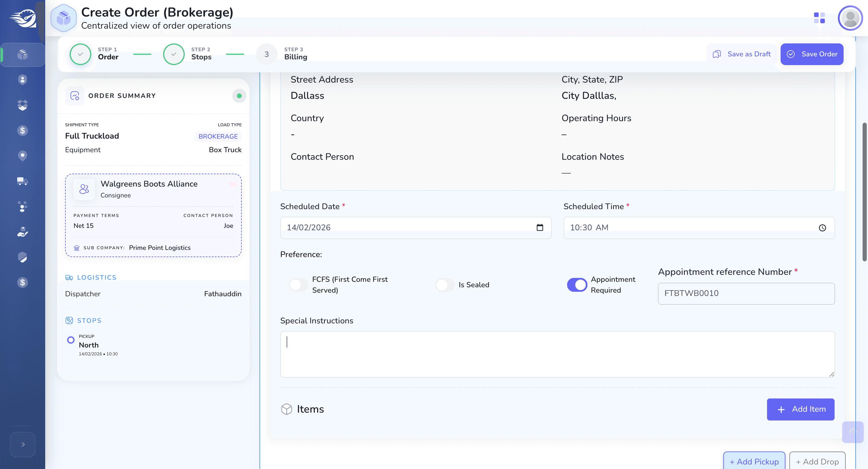Screen dimensions: 868x469
Task: Open the user shield icon in sidebar
Action: click(x=22, y=80)
